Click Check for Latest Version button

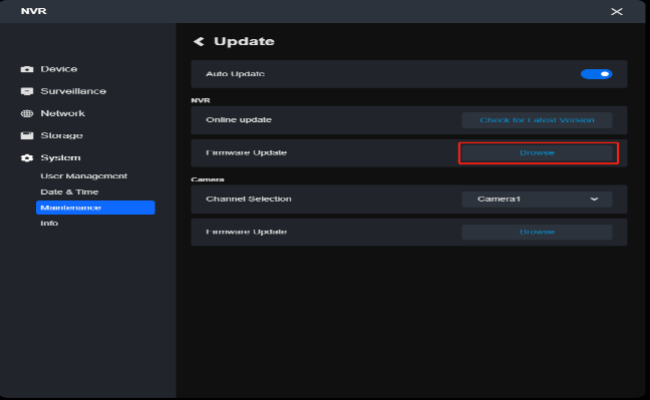point(536,120)
